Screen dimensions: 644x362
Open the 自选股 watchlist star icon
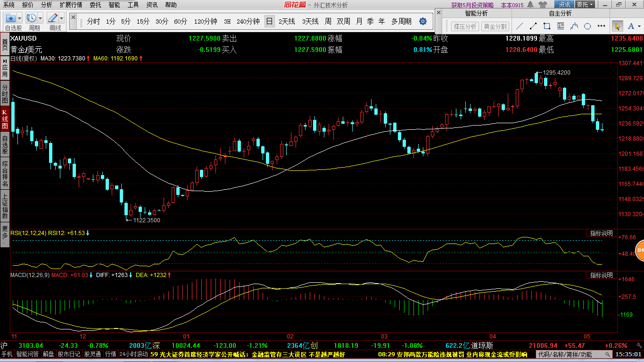tap(11, 18)
